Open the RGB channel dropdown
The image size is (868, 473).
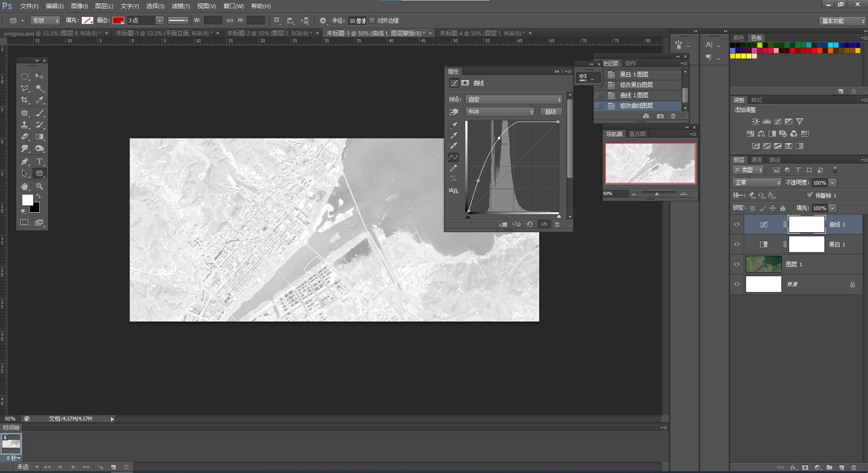point(500,112)
